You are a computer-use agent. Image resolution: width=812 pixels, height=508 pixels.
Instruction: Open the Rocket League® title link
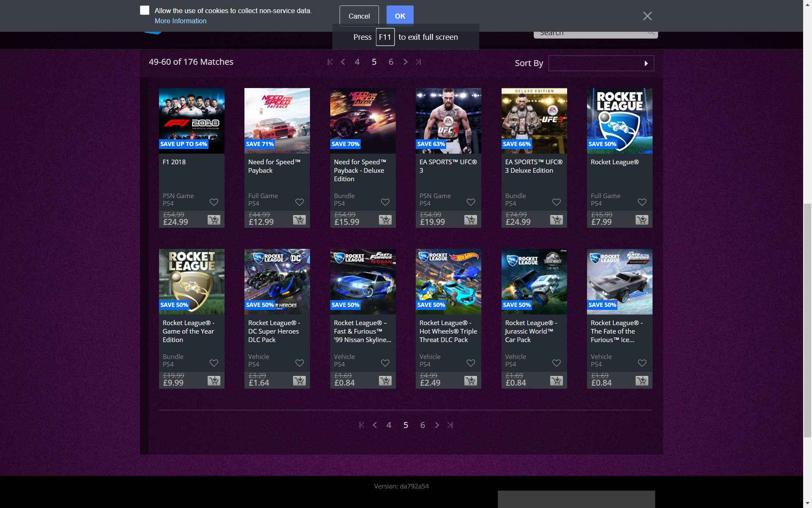(x=614, y=162)
